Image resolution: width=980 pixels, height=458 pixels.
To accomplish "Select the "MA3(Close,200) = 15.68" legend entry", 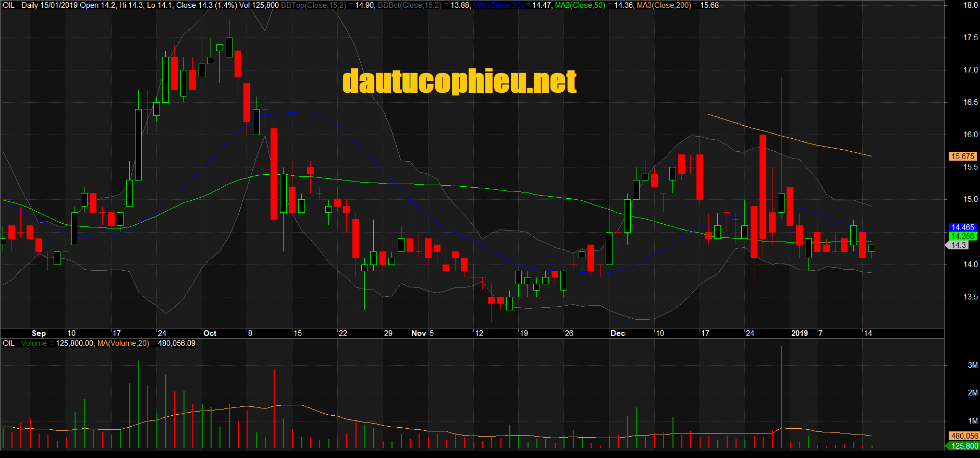I will click(678, 5).
